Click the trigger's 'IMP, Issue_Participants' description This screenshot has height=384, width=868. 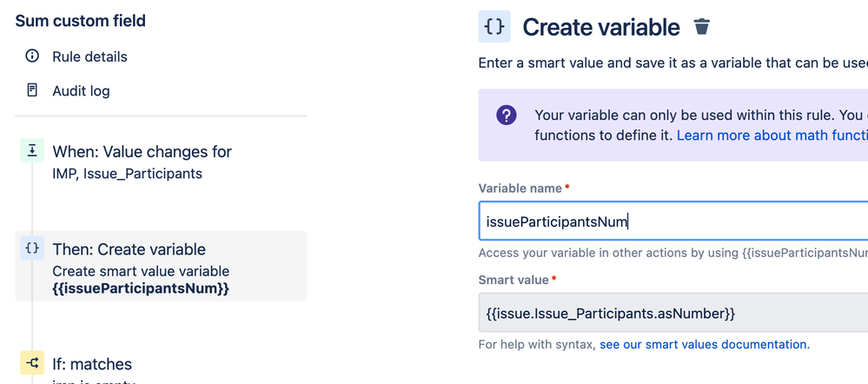[127, 174]
